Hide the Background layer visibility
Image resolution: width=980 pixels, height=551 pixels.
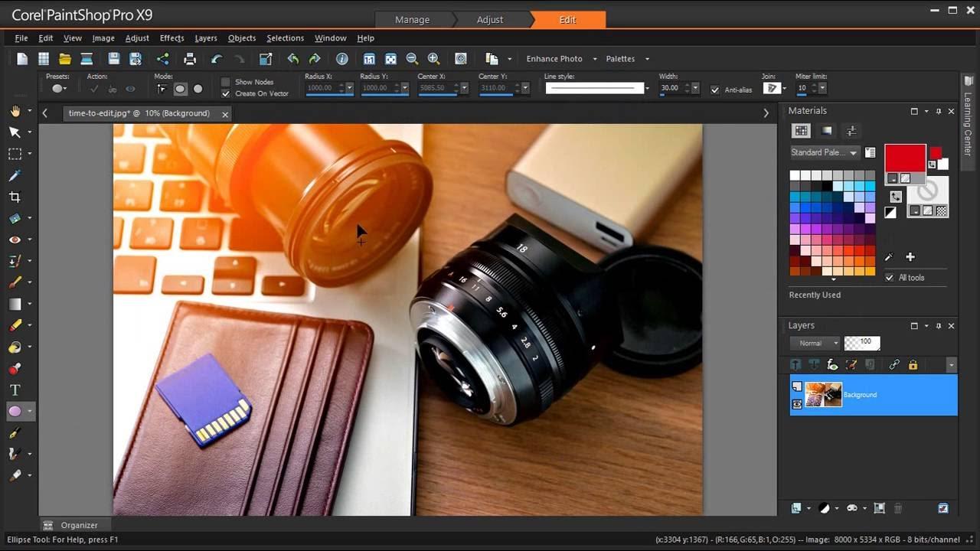click(797, 404)
